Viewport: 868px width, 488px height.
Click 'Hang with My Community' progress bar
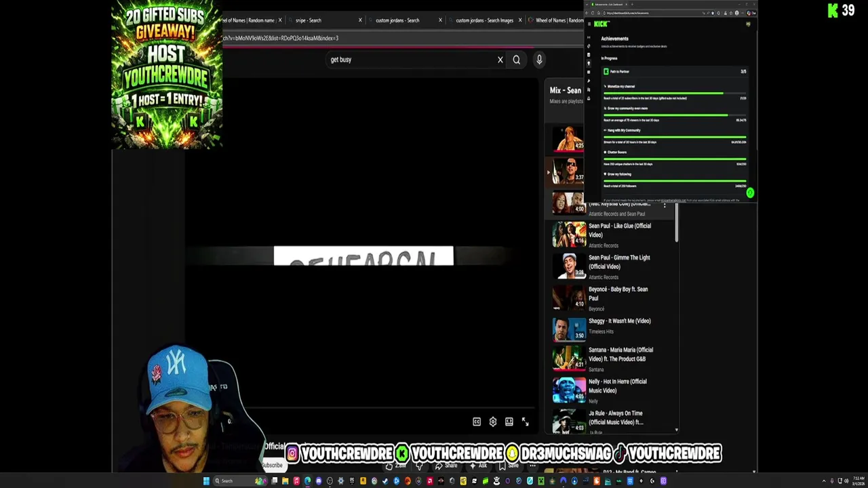pos(675,137)
